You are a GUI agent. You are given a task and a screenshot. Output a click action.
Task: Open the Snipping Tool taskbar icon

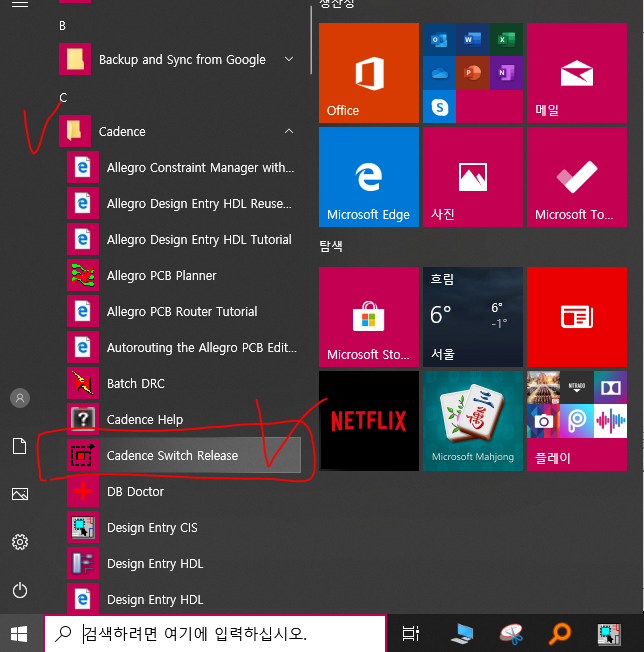tap(511, 634)
